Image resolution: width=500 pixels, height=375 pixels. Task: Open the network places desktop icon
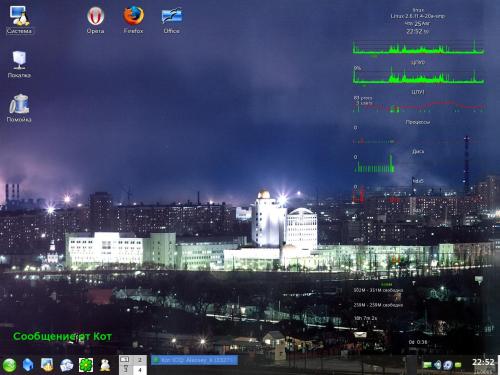click(19, 64)
